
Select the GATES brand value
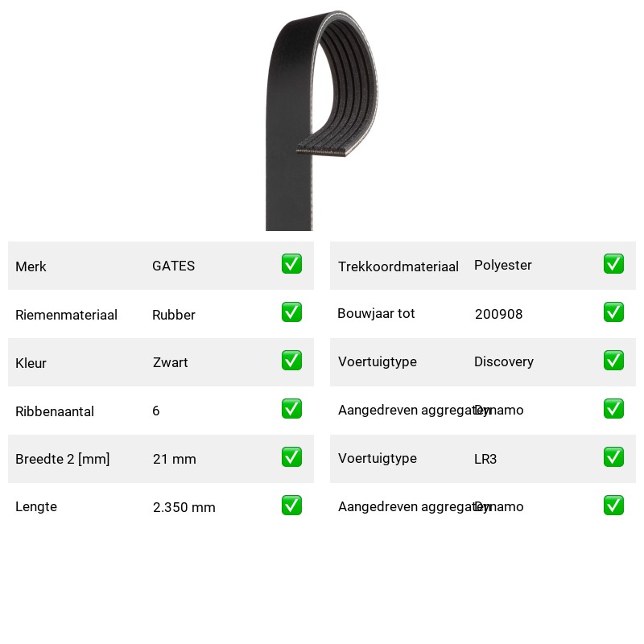pyautogui.click(x=173, y=266)
